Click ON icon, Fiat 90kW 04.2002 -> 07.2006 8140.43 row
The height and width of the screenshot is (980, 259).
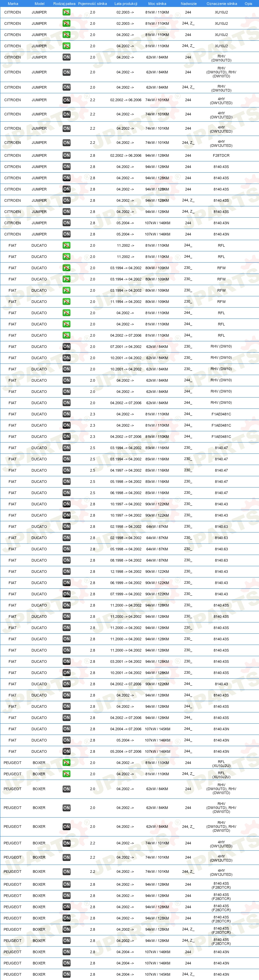click(66, 684)
